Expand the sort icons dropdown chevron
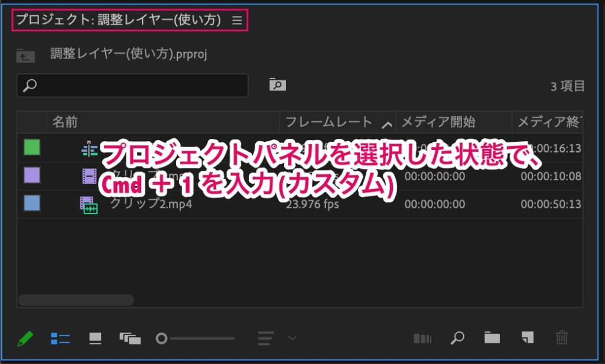The width and height of the screenshot is (605, 364). 292,338
